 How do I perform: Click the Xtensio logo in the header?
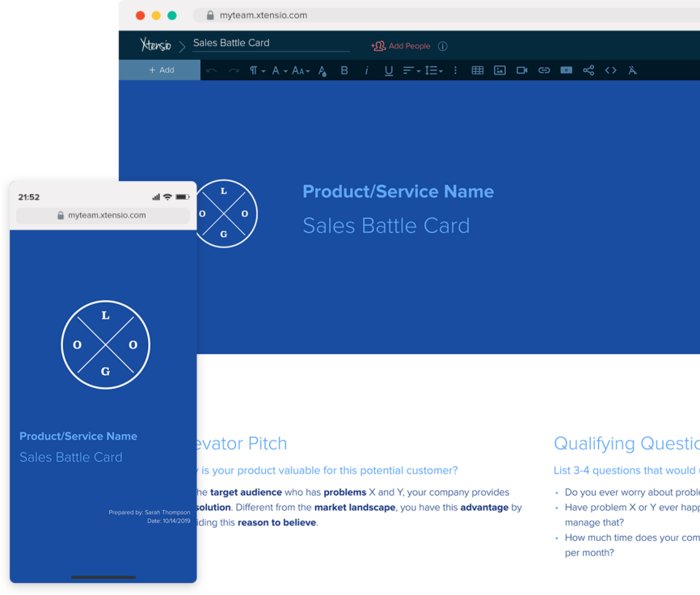click(155, 44)
